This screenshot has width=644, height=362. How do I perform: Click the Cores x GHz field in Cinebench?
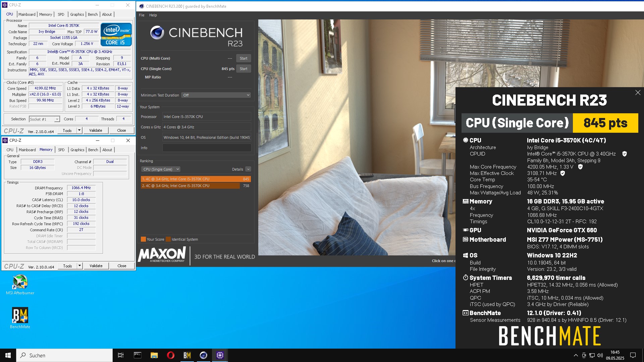(x=207, y=127)
